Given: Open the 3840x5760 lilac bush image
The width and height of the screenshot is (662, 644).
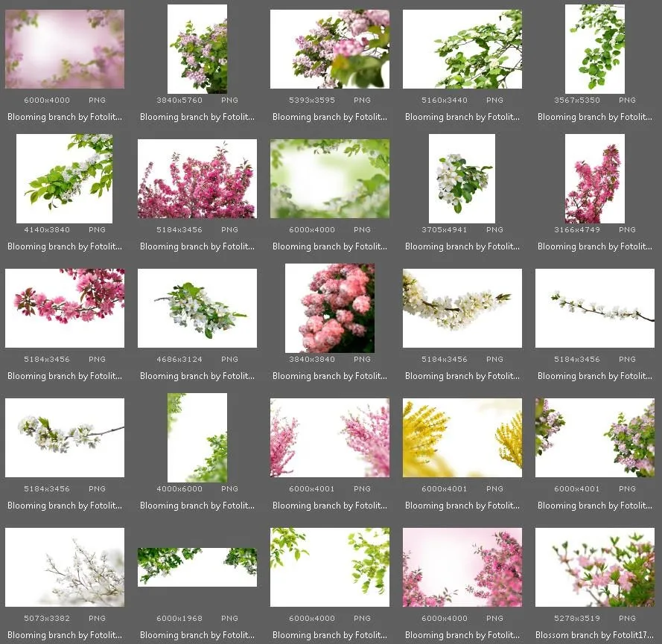Looking at the screenshot, I should point(197,49).
